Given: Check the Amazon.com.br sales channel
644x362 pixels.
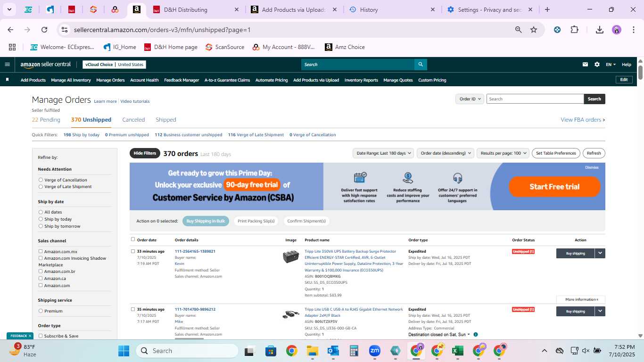Looking at the screenshot, I should point(41,271).
